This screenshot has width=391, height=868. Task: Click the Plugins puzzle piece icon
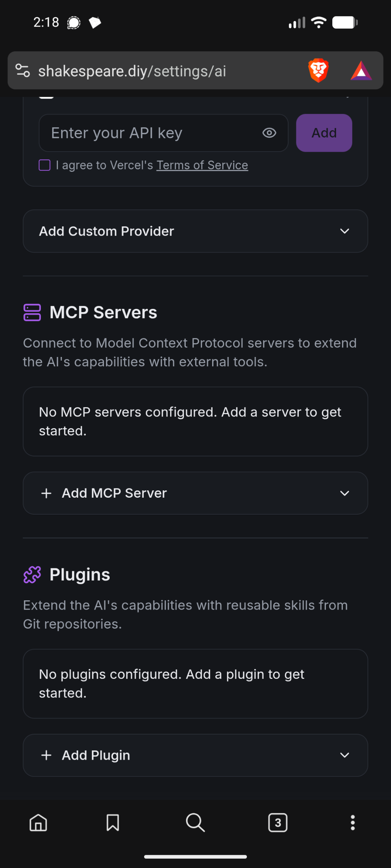point(32,574)
